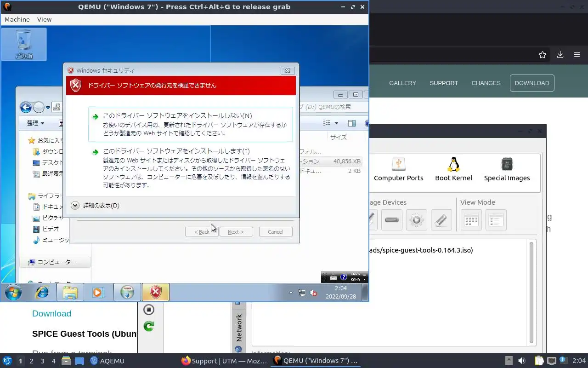Open Computer Ports in AQEMU

click(x=399, y=169)
